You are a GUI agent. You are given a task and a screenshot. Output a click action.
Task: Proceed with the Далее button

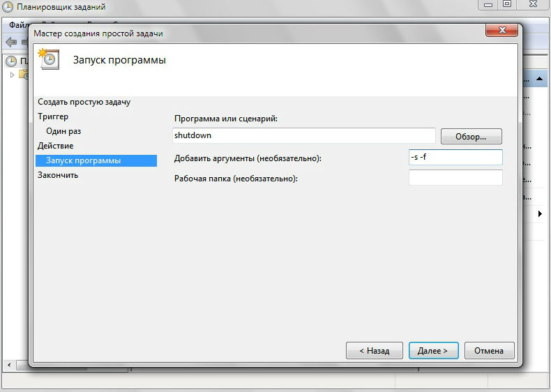(433, 350)
